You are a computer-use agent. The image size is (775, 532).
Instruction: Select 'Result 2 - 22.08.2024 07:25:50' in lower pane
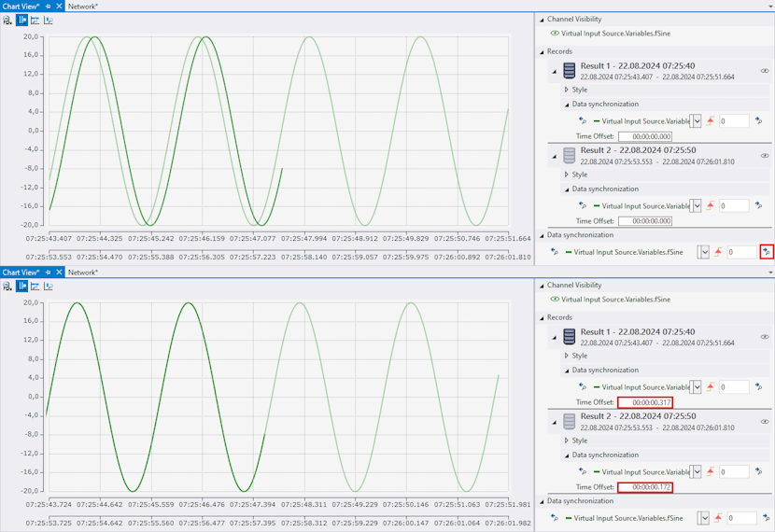click(x=638, y=416)
